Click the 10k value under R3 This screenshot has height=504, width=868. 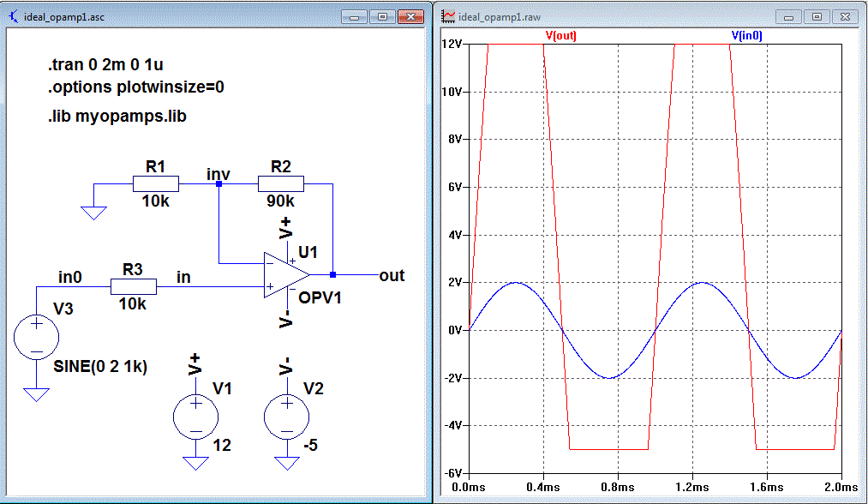pos(132,303)
